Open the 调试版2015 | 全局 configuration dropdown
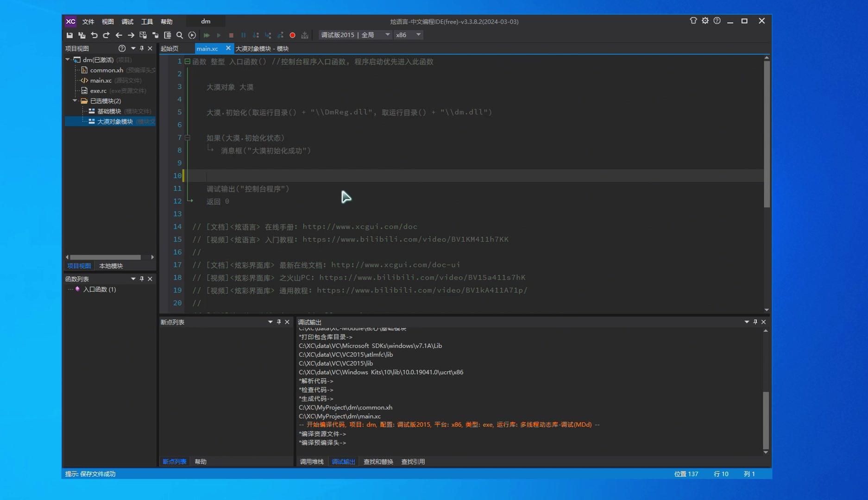868x500 pixels. coord(355,35)
